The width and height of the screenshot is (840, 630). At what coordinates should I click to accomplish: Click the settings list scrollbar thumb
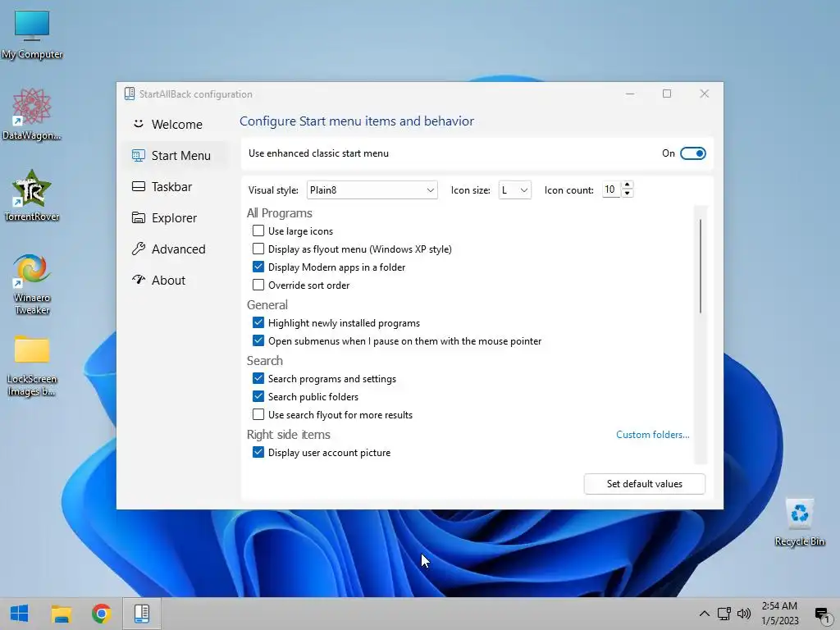[x=701, y=267]
